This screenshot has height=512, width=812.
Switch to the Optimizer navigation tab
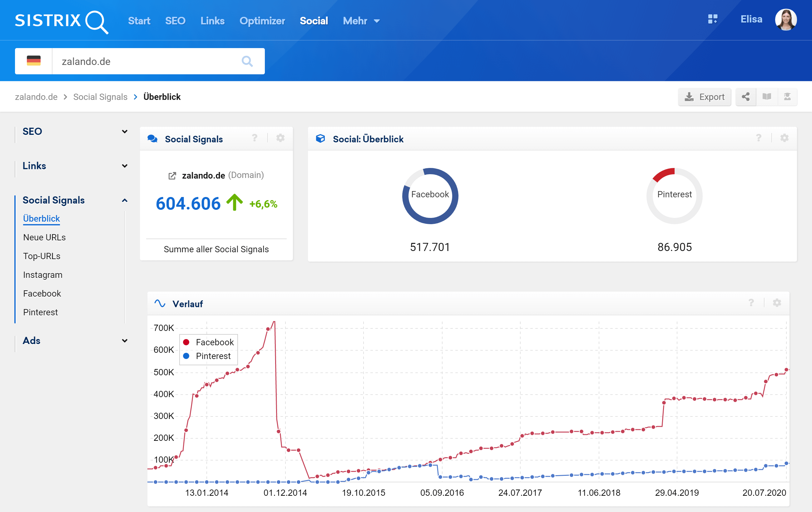click(262, 21)
